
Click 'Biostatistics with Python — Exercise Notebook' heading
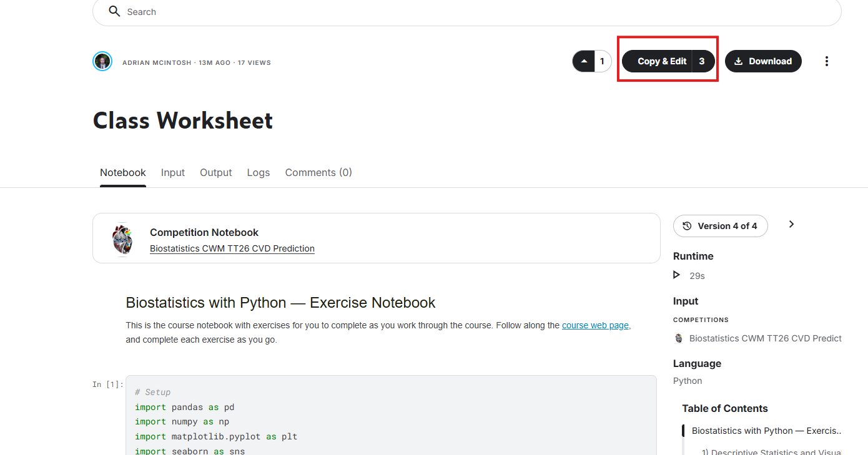[x=280, y=303]
